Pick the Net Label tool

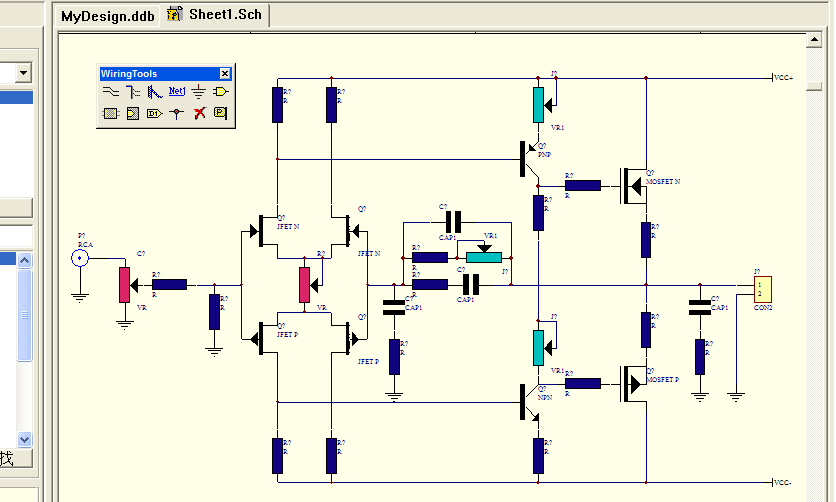tap(176, 92)
